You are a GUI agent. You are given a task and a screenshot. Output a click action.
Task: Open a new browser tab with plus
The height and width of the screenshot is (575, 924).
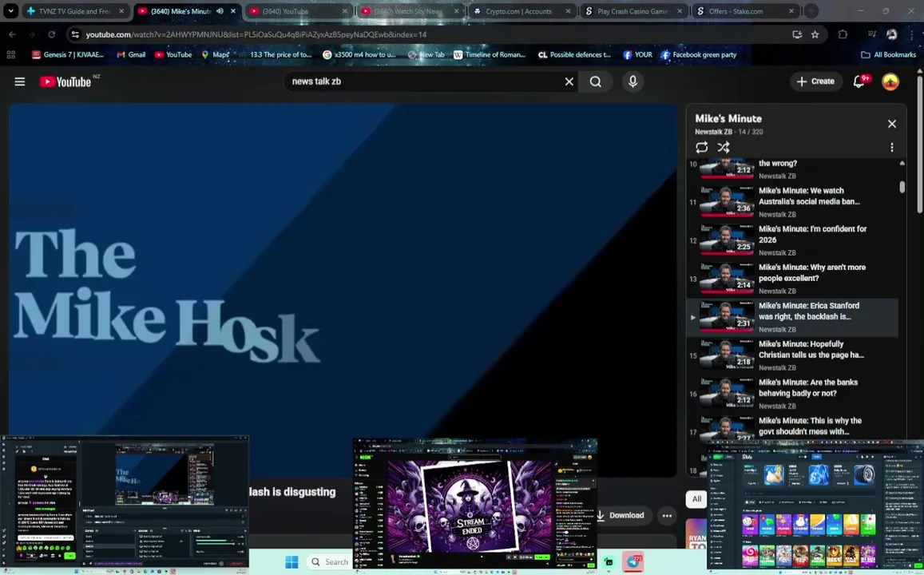pos(811,11)
